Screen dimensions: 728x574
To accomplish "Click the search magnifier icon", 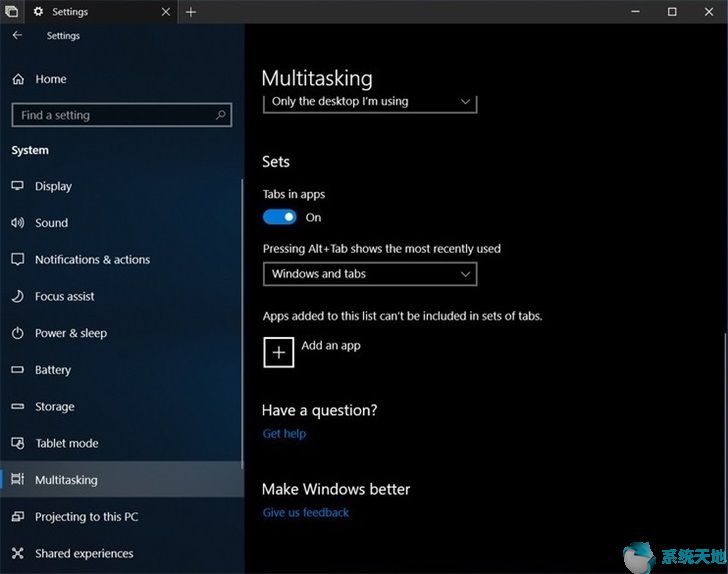I will point(221,115).
